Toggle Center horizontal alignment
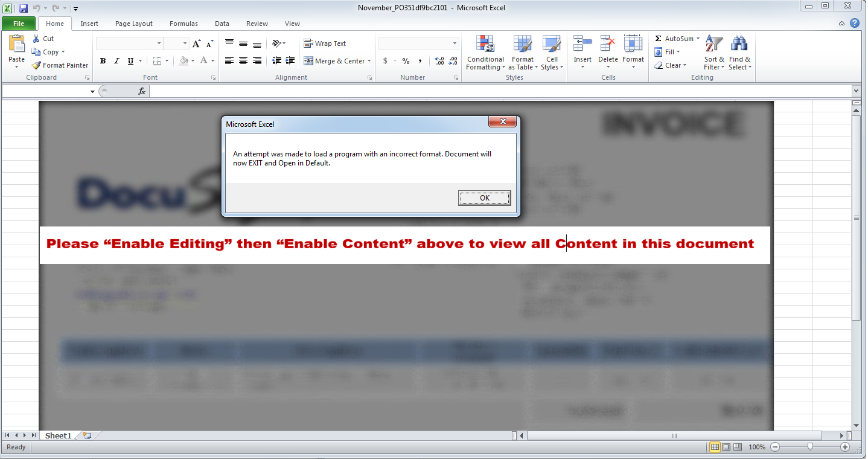The width and height of the screenshot is (868, 459). [243, 61]
